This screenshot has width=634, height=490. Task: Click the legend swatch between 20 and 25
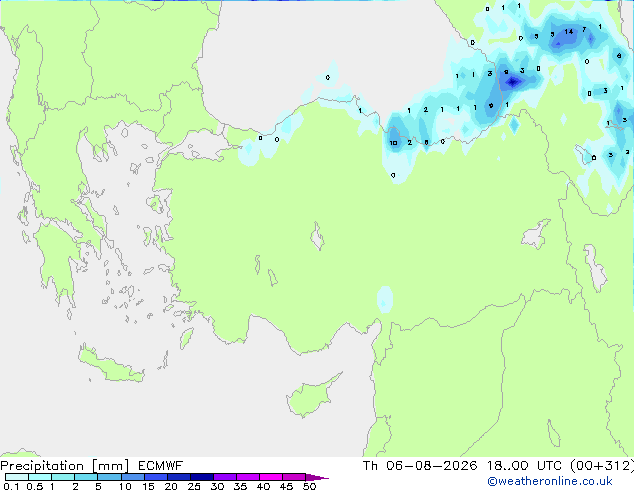[178, 477]
